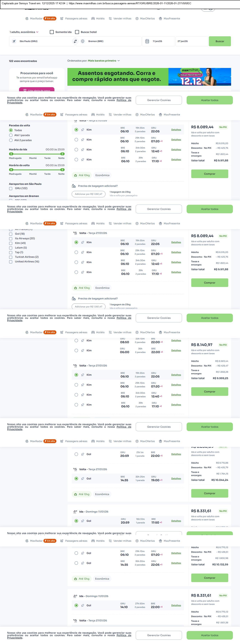
Task: Check the Buscar hotel checkbox
Action: point(77,32)
